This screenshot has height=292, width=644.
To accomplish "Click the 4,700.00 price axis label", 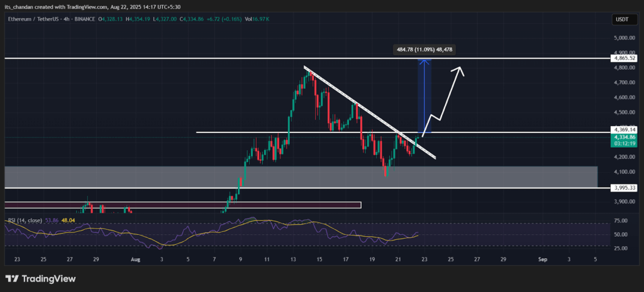I will (x=625, y=82).
